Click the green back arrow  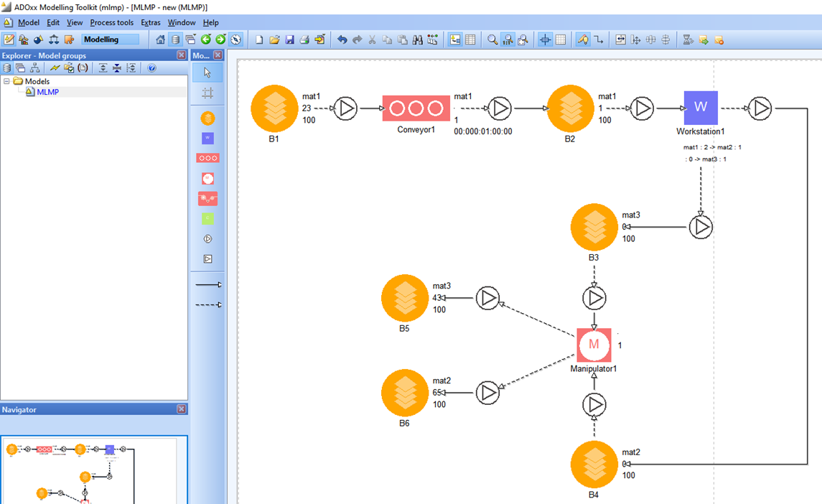click(x=205, y=39)
